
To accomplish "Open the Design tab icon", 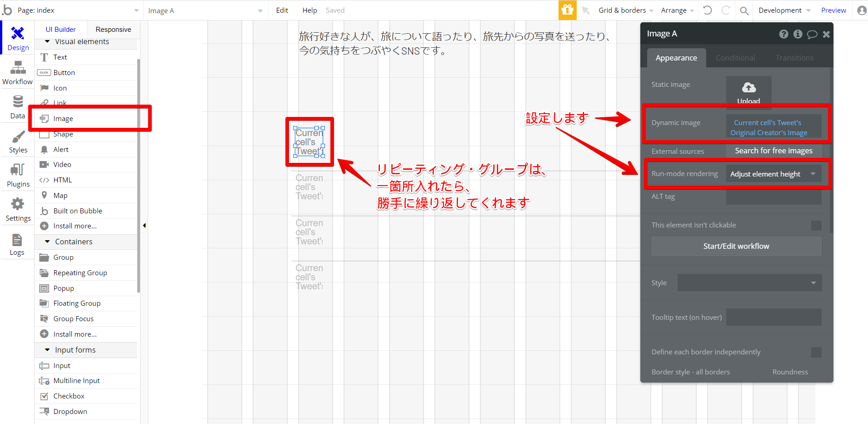I will pos(18,33).
